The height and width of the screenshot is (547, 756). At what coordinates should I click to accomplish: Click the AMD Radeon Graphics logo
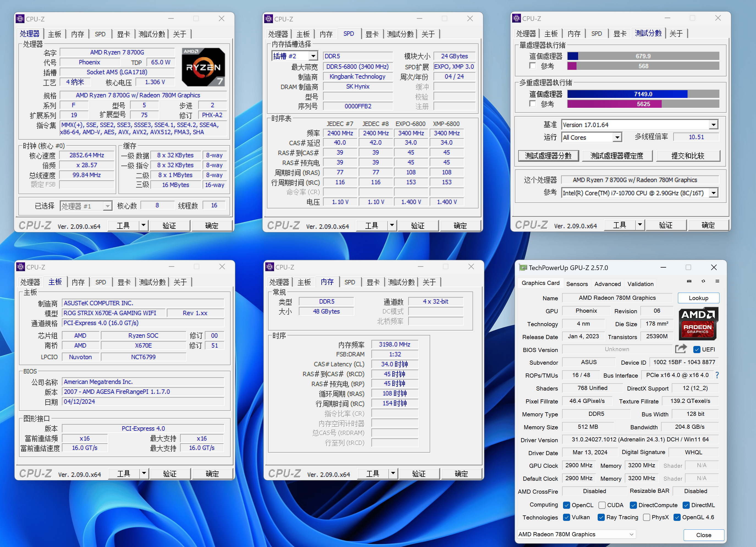coord(698,323)
